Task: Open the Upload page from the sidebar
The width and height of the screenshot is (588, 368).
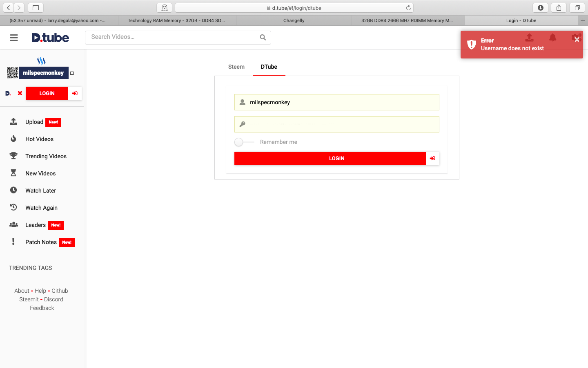Action: (x=34, y=122)
